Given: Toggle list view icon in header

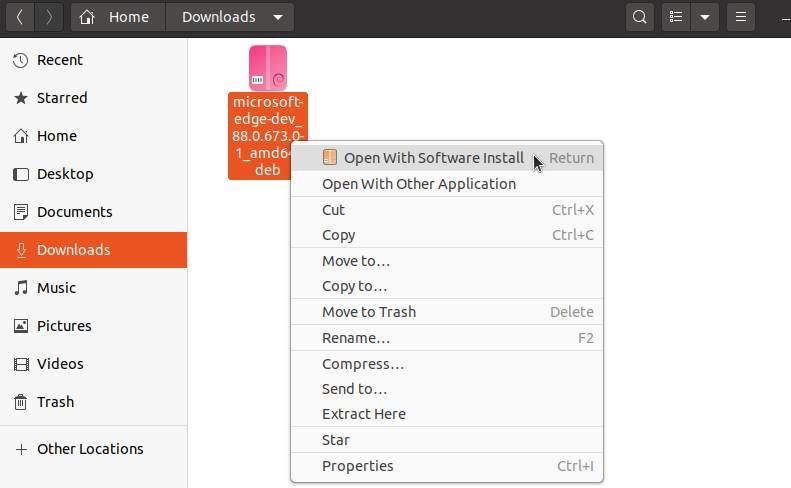Looking at the screenshot, I should pos(676,17).
